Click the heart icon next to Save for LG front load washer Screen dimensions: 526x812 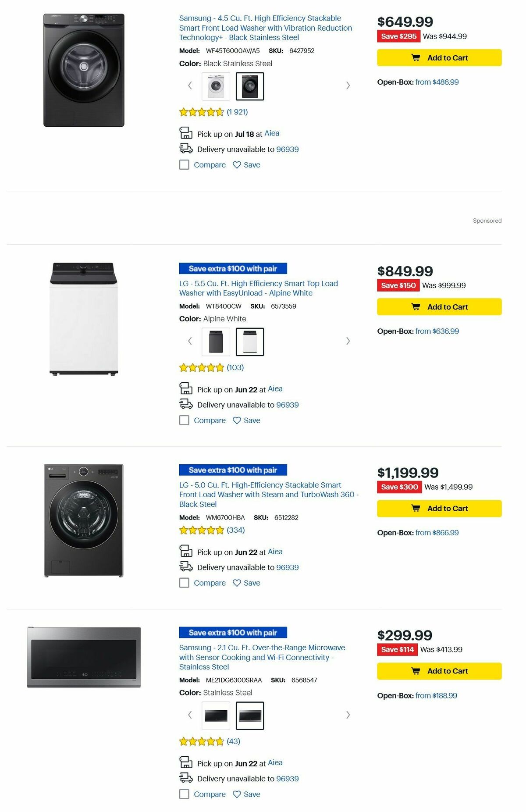(236, 583)
